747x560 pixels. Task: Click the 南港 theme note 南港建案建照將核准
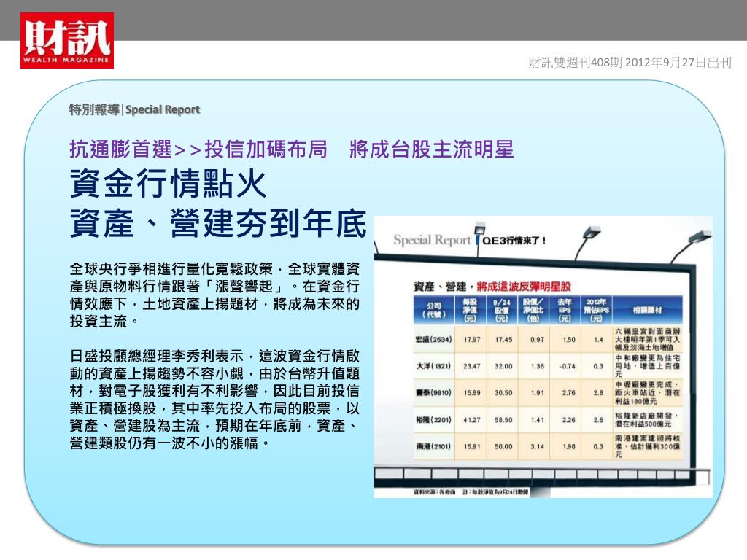[648, 446]
